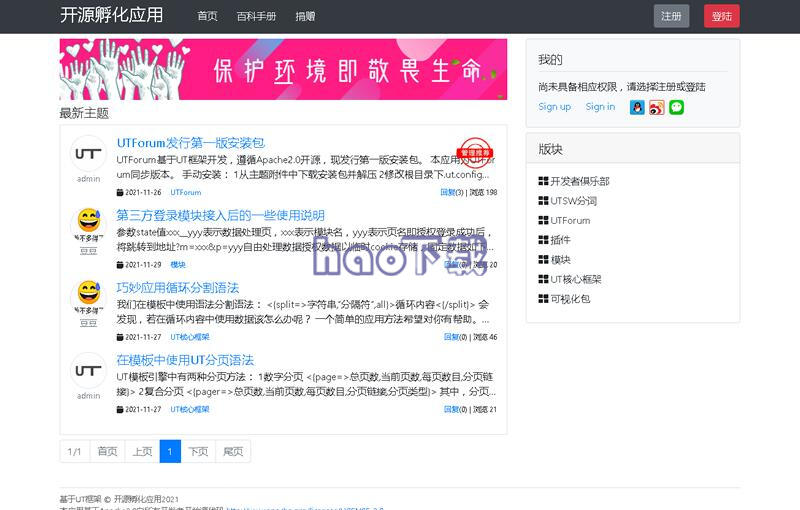Click 回复(0) on 巧妙应用循环分割语法 post
This screenshot has height=510, width=800.
(456, 337)
